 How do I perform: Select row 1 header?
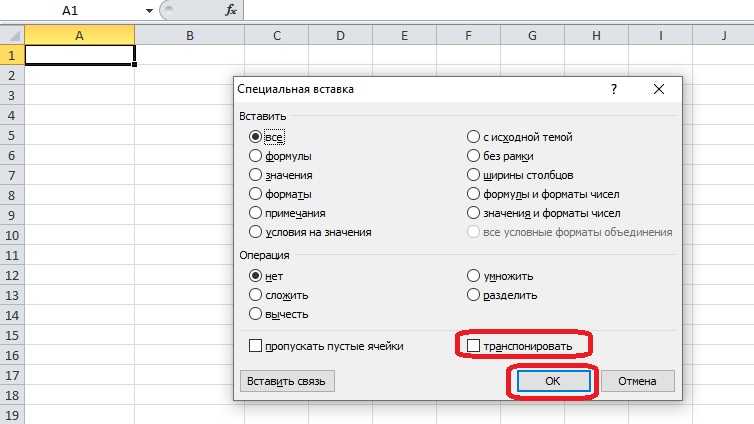(12, 55)
